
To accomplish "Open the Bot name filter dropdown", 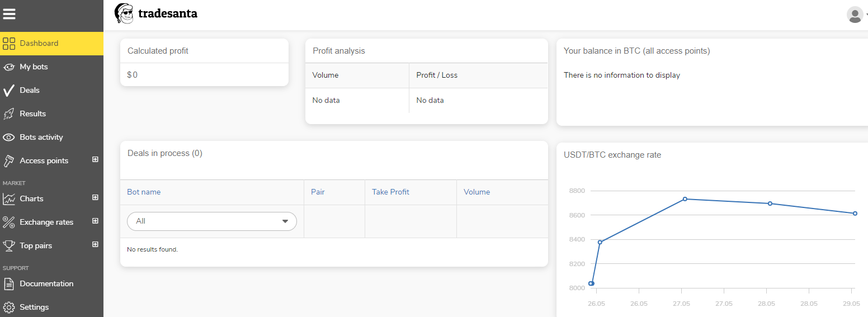I will click(x=212, y=221).
